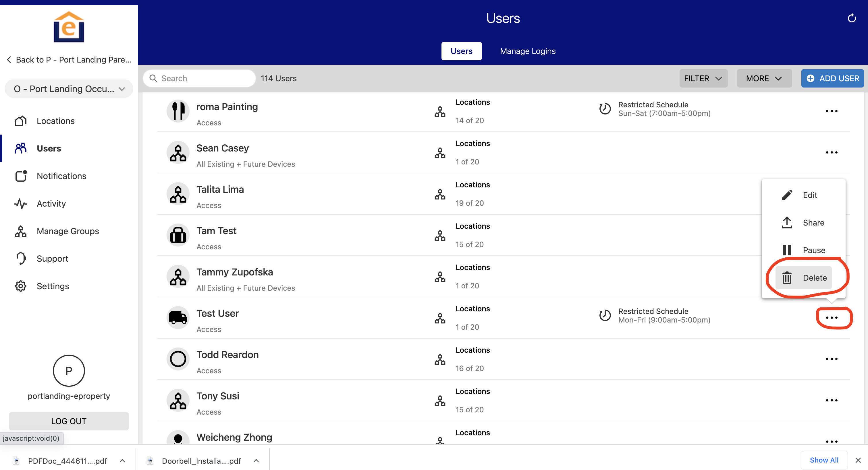Open Notifications from the sidebar

[x=61, y=176]
